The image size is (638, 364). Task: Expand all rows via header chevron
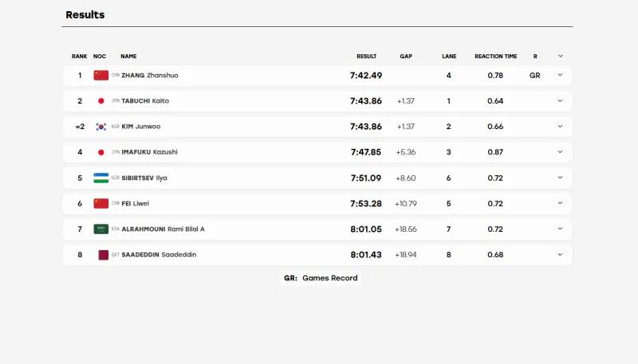point(561,56)
